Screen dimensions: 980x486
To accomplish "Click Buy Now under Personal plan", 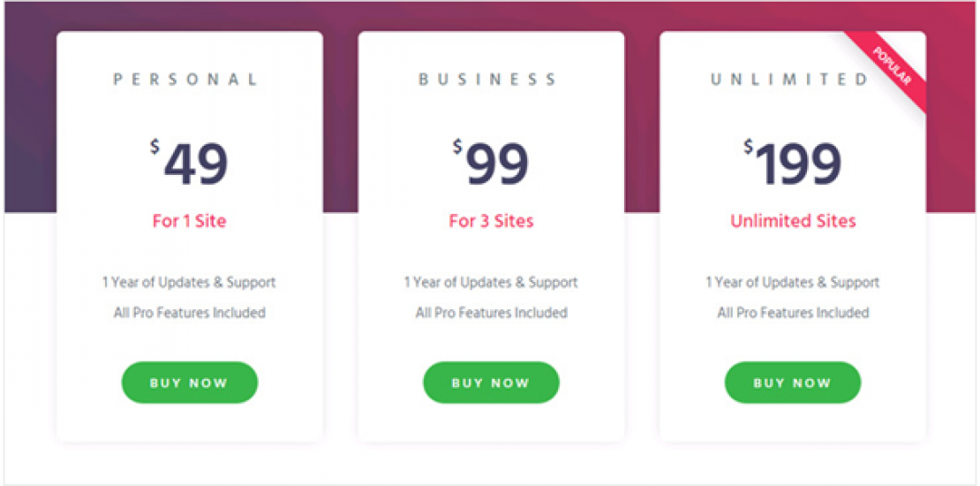I will [x=189, y=383].
